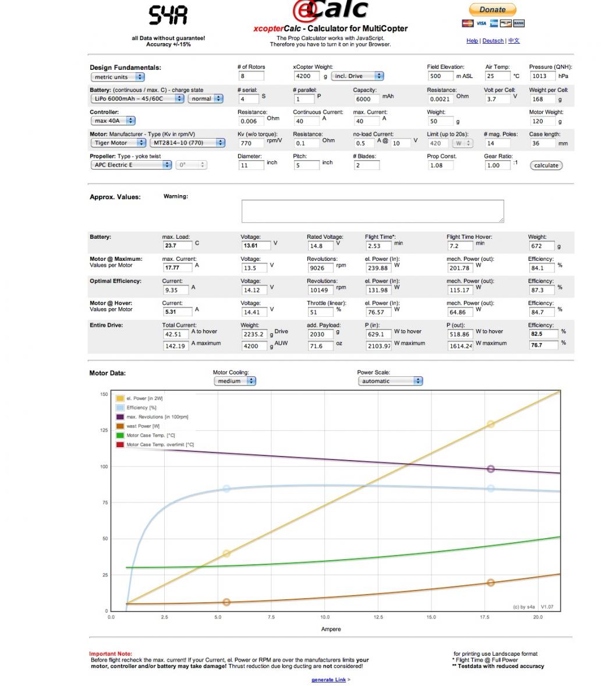Open the metric units dropdown
Screen dimensions: 616x686
click(117, 77)
